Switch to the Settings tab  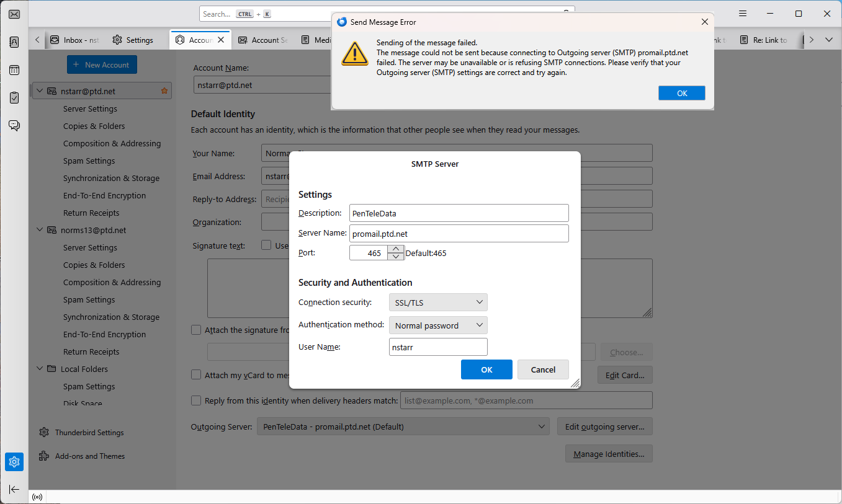click(133, 40)
